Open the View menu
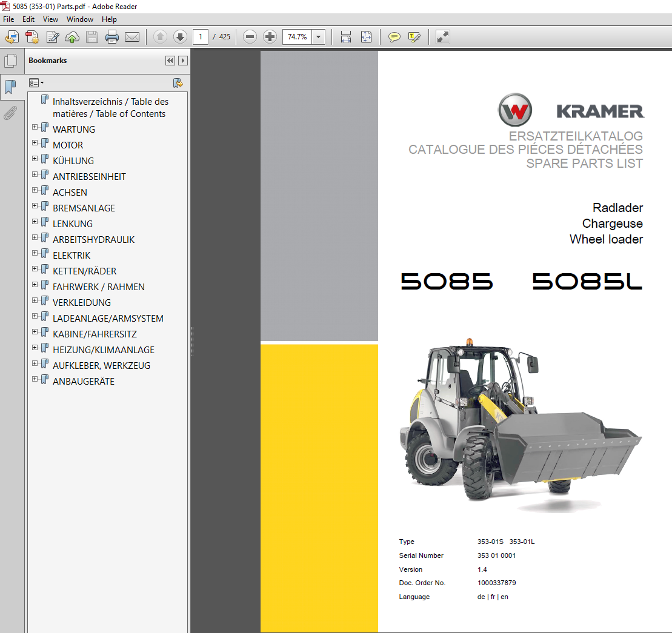 50,19
